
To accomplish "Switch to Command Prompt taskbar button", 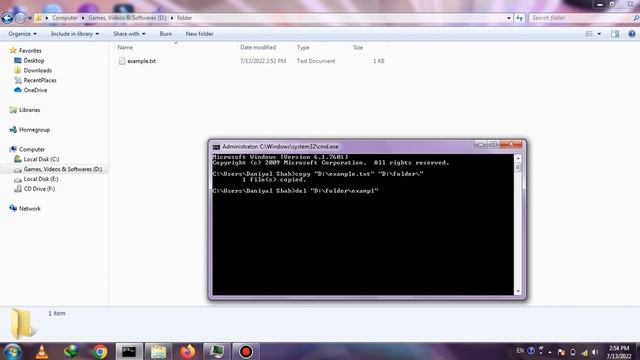I will click(129, 351).
